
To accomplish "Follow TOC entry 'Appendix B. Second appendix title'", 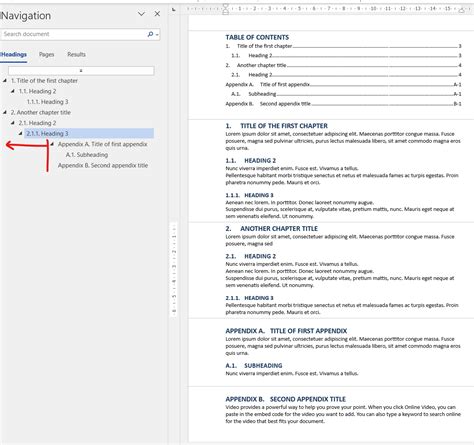I will pos(343,104).
